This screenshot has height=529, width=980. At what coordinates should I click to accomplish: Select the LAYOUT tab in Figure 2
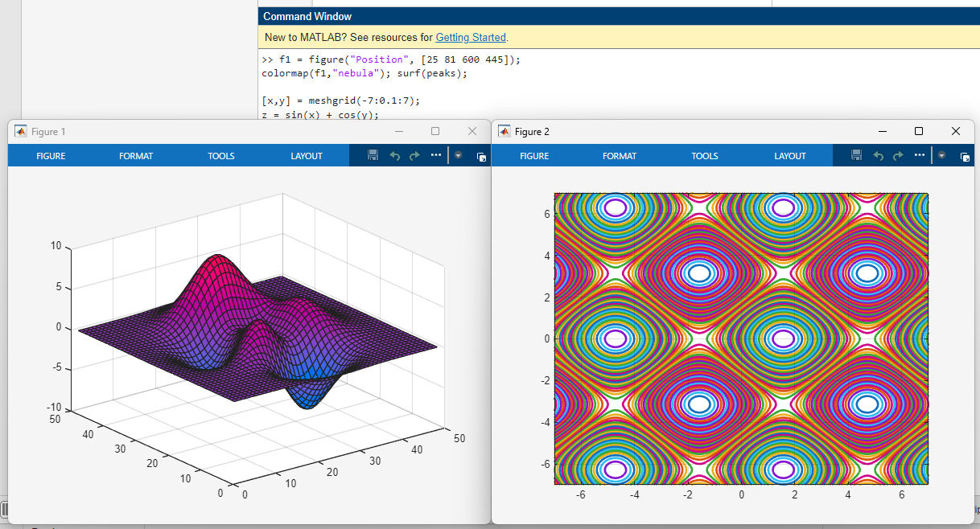pyautogui.click(x=790, y=156)
